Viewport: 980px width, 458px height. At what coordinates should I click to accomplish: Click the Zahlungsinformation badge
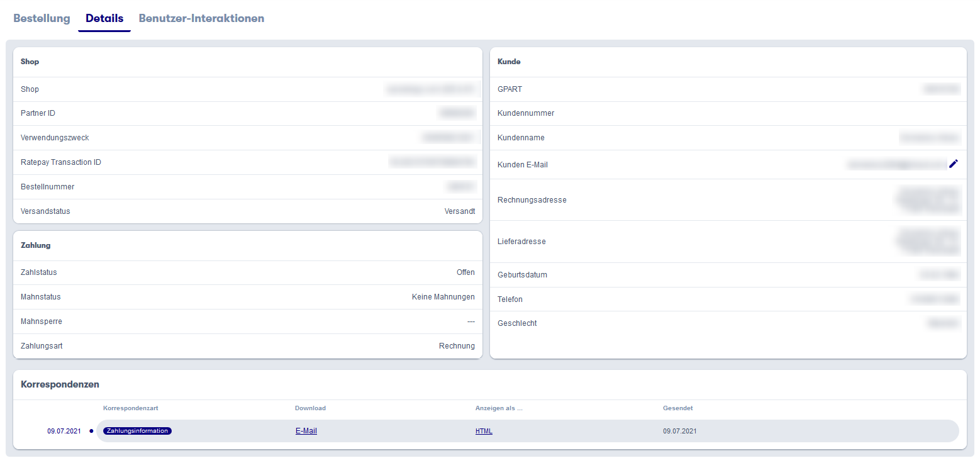137,431
